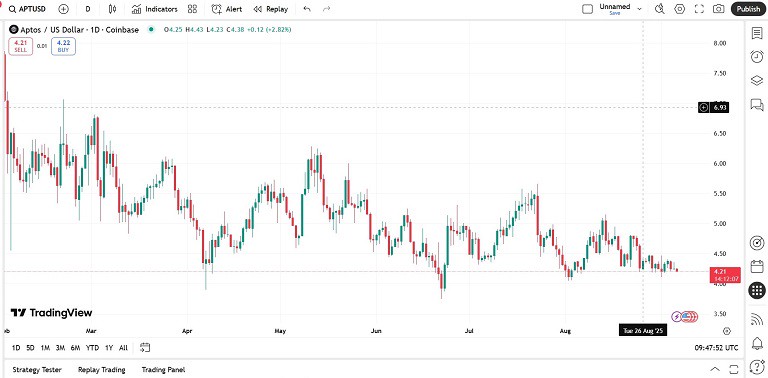Open the screener target icon
The height and width of the screenshot is (378, 768).
(757, 243)
